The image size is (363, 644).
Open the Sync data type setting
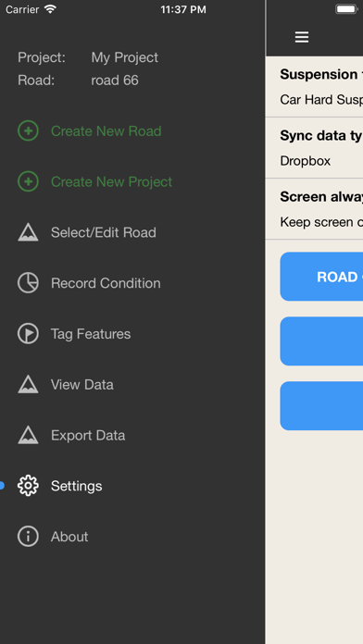[x=315, y=148]
